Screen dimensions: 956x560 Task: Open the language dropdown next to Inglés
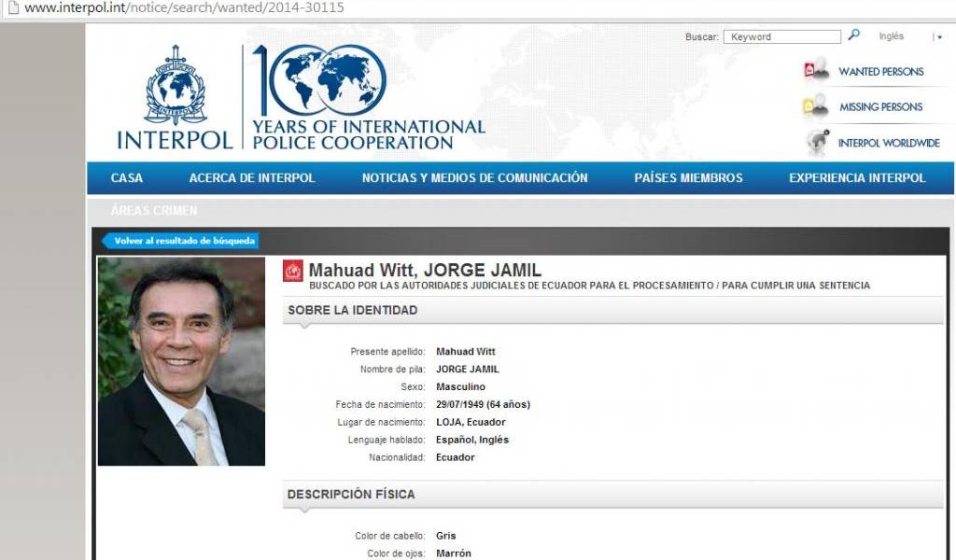(937, 36)
